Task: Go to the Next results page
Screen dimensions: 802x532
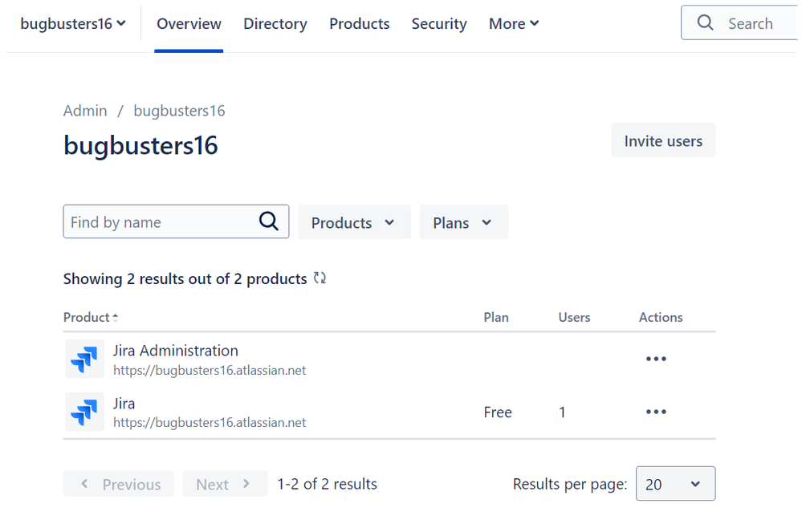Action: click(x=225, y=483)
